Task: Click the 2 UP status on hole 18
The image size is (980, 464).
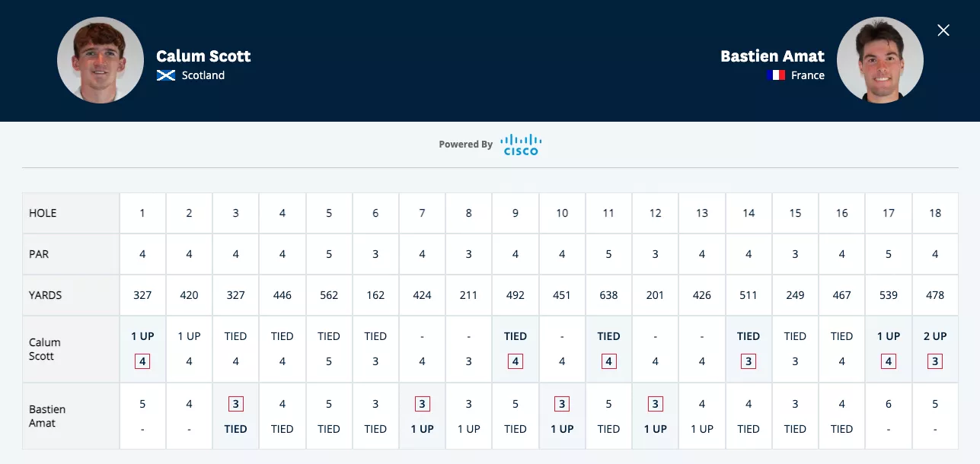Action: coord(935,336)
